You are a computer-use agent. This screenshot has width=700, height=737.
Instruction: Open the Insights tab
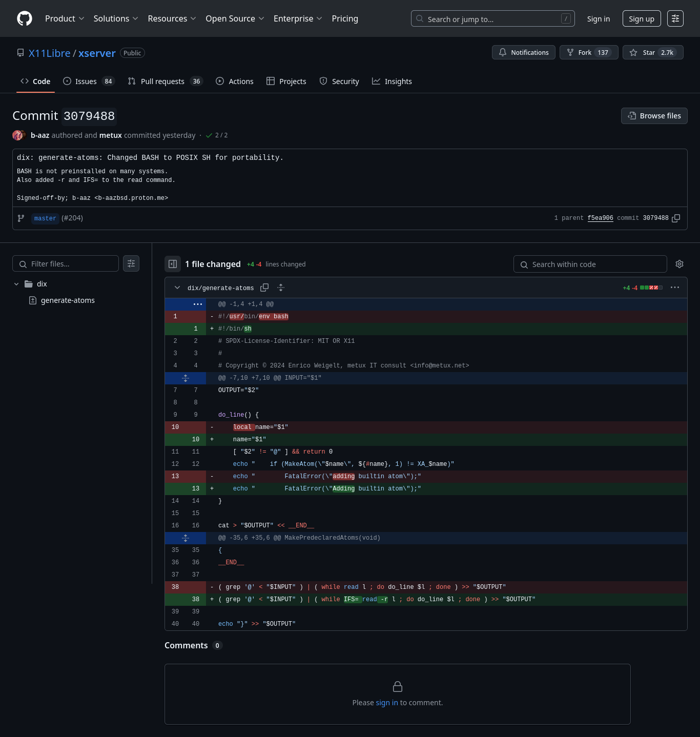click(x=392, y=81)
